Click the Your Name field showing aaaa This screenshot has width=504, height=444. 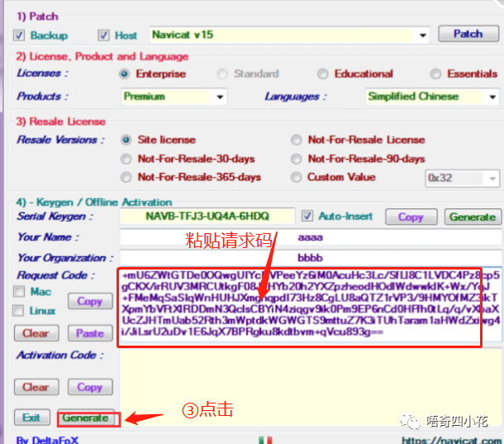(x=310, y=237)
